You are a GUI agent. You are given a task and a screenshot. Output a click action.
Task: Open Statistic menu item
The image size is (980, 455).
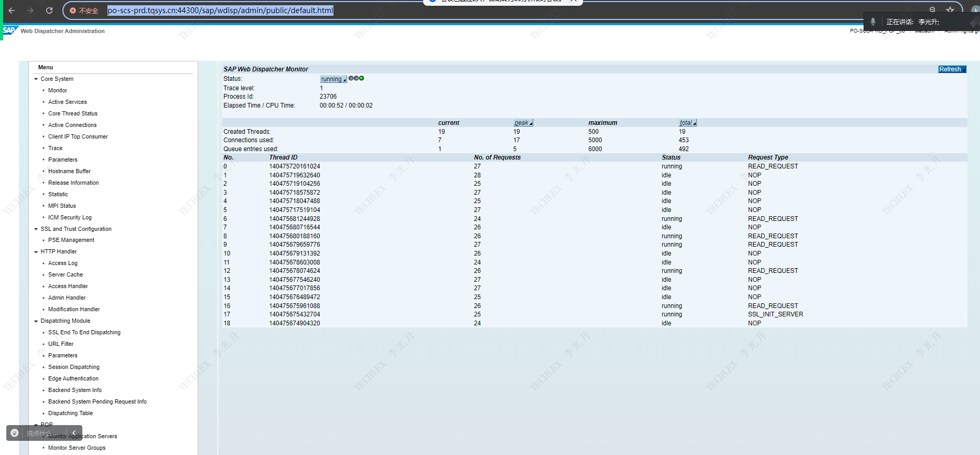(x=58, y=194)
